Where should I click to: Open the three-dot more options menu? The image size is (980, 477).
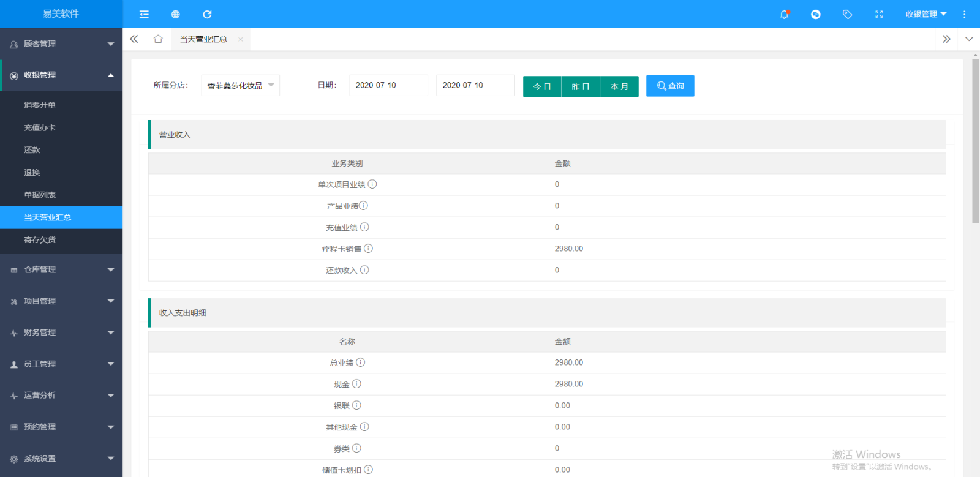click(x=964, y=14)
